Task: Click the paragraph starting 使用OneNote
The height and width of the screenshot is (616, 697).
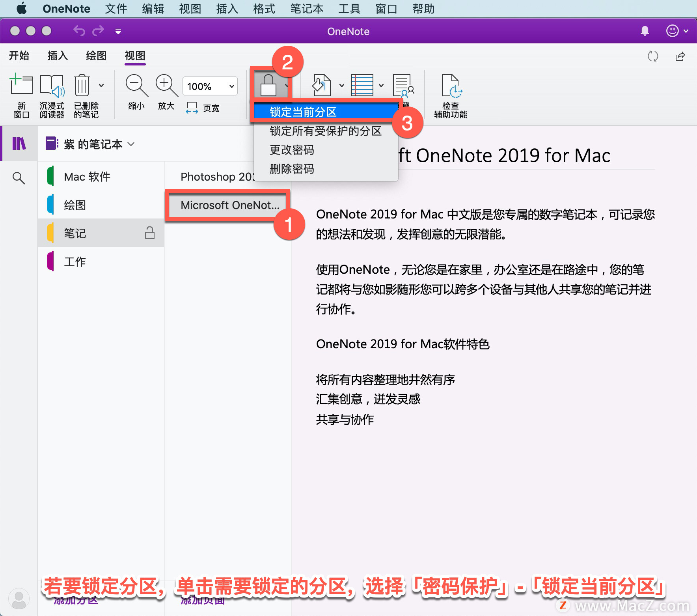Action: click(x=484, y=289)
